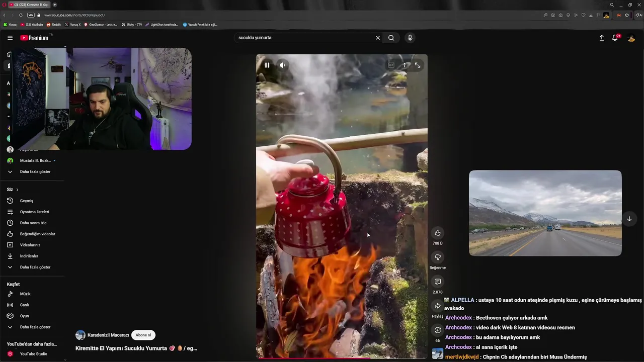
Task: Open Opera AI button in toolbar
Action: tap(638, 15)
